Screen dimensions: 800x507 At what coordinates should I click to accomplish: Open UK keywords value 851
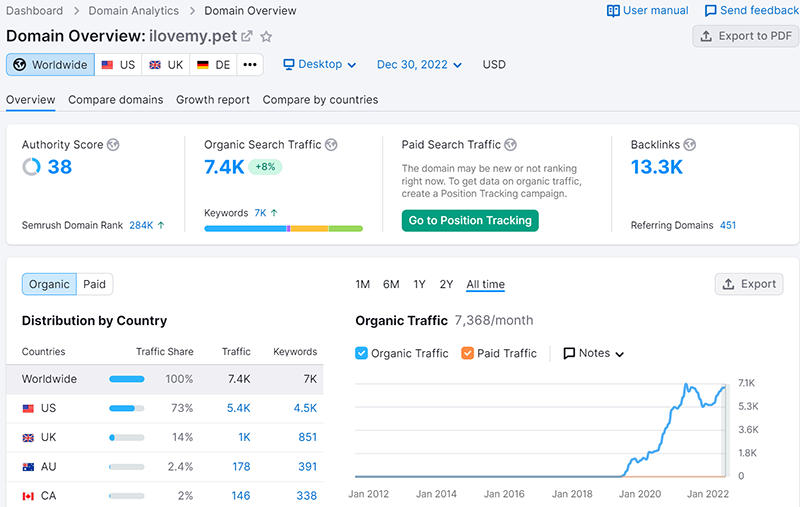pos(308,437)
